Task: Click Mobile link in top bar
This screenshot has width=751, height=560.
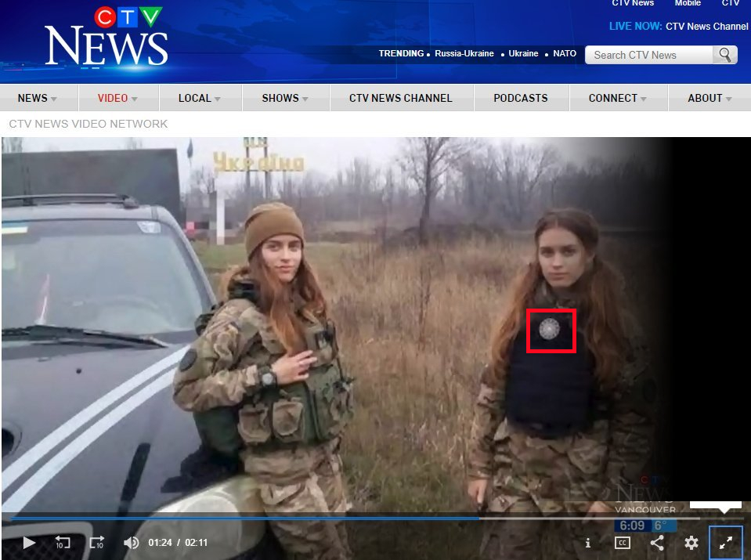Action: pos(688,3)
